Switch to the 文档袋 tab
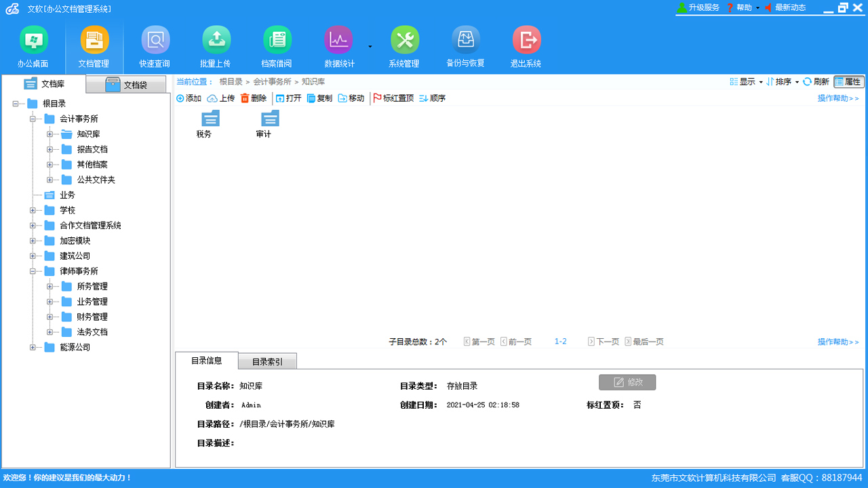 [x=126, y=83]
